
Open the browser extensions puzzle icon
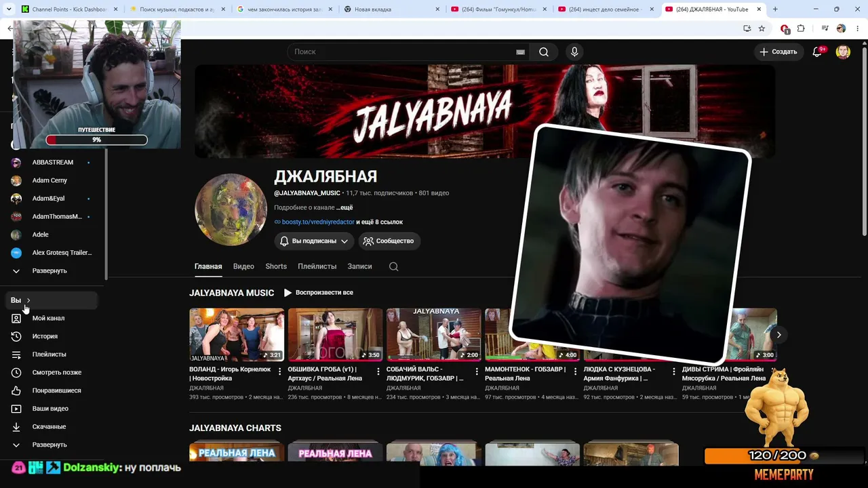[801, 28]
